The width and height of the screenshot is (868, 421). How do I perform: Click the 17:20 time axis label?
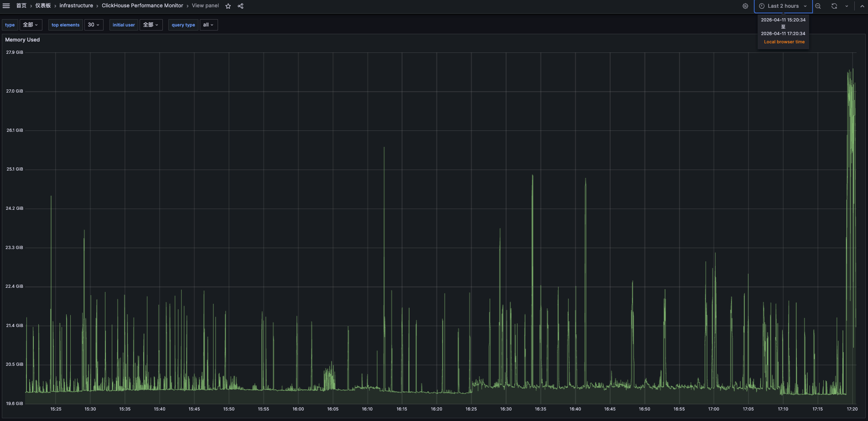(x=852, y=409)
